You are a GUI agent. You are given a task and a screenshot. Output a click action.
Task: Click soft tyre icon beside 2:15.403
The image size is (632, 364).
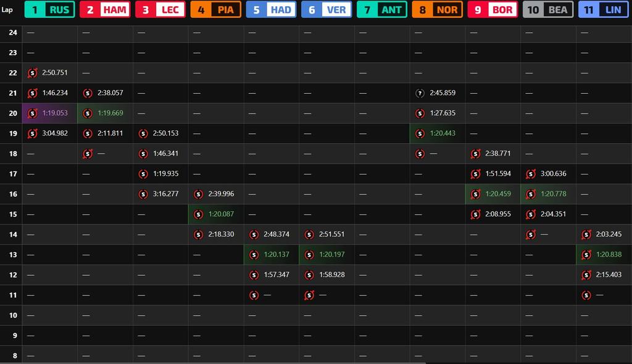tap(586, 275)
